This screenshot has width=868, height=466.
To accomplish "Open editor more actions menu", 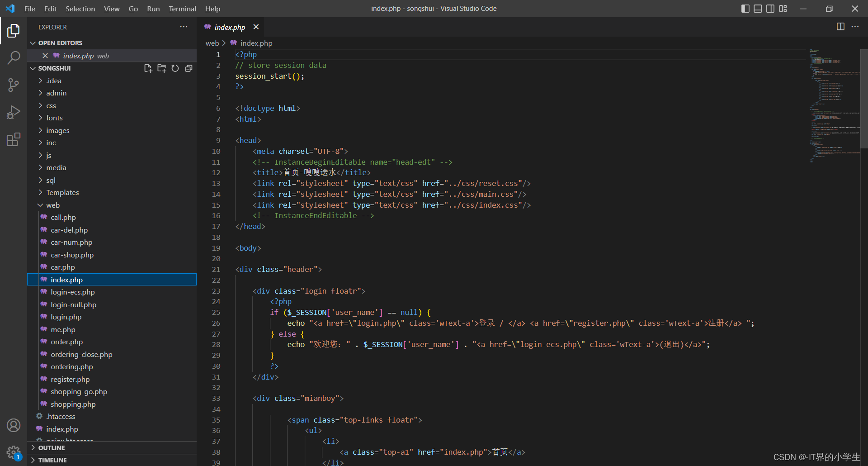I will pyautogui.click(x=855, y=27).
